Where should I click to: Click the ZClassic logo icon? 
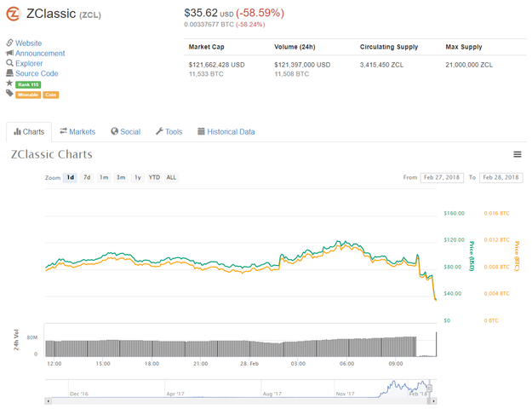(x=14, y=14)
